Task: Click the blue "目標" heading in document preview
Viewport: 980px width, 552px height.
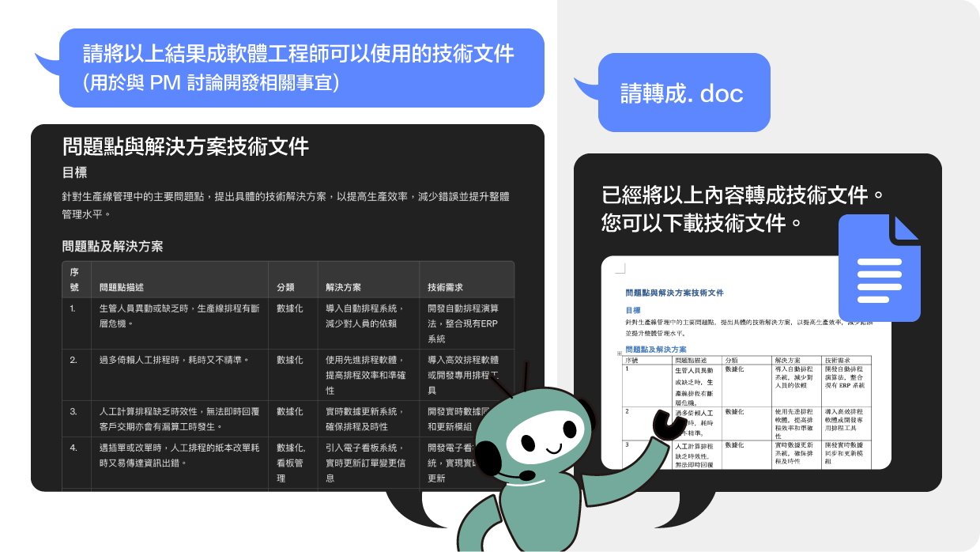Action: pyautogui.click(x=632, y=310)
